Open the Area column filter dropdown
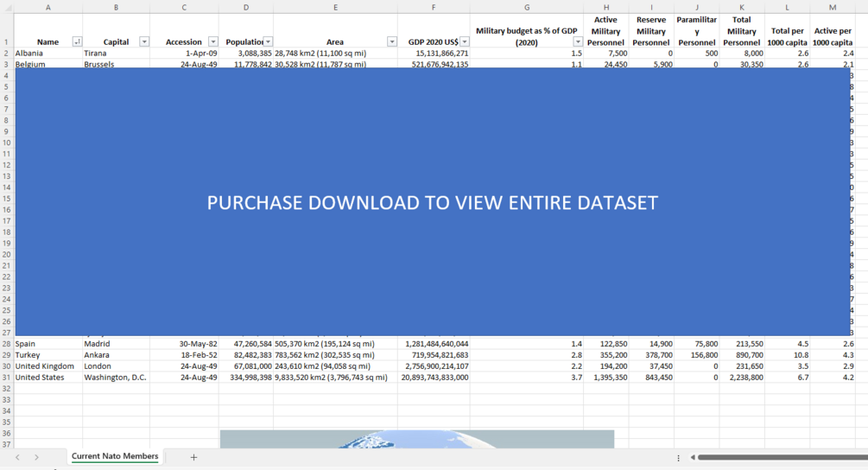Screen dimensions: 868x470 pos(392,42)
